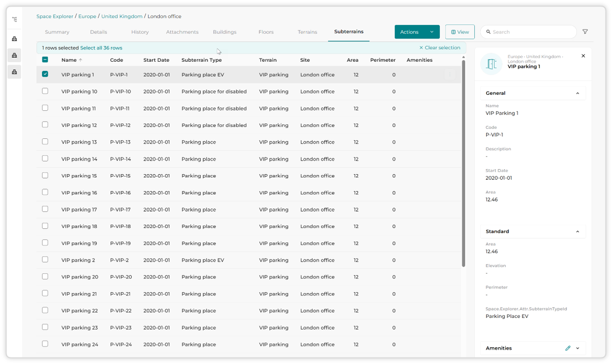Open the United Kingdom breadcrumb

pos(122,17)
